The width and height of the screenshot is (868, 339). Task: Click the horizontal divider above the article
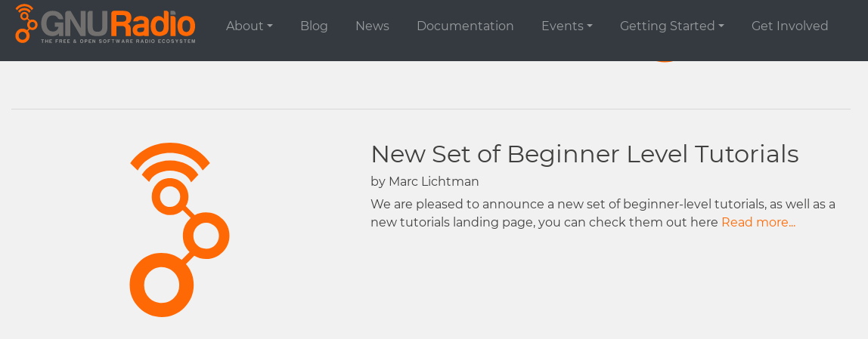tap(431, 109)
